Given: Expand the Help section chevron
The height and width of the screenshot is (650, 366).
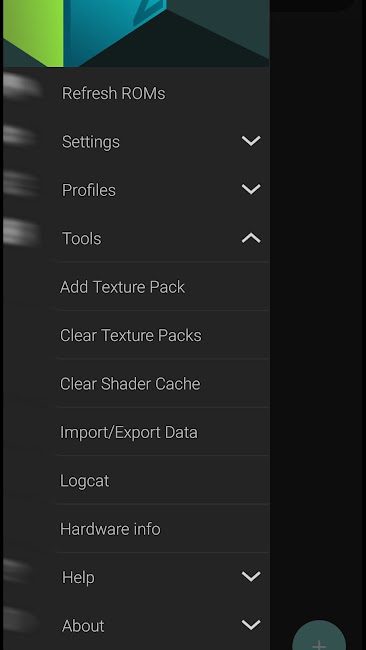Looking at the screenshot, I should point(251,576).
